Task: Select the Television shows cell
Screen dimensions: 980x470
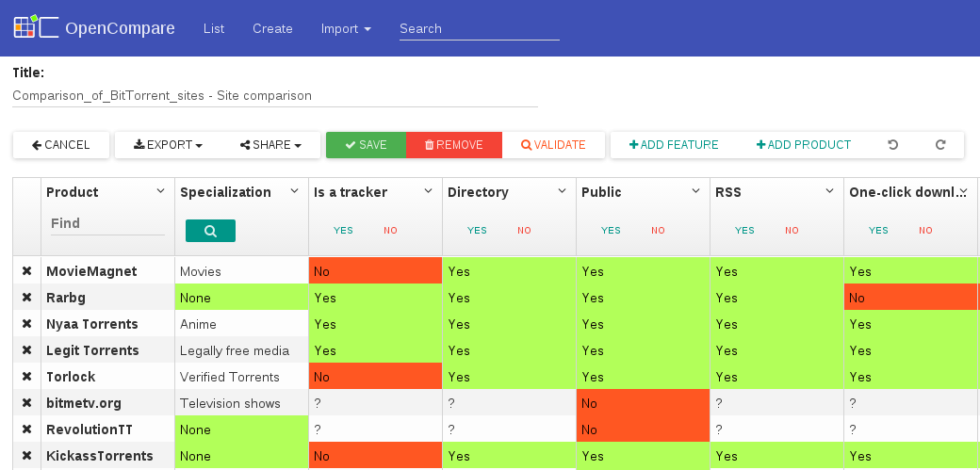Action: pyautogui.click(x=242, y=403)
